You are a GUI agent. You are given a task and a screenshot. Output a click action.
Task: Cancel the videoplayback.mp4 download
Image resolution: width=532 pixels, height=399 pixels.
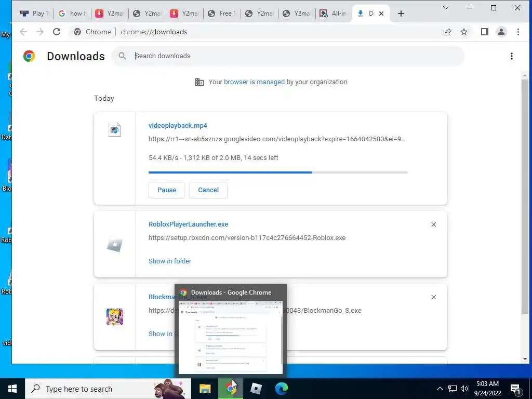(x=208, y=190)
